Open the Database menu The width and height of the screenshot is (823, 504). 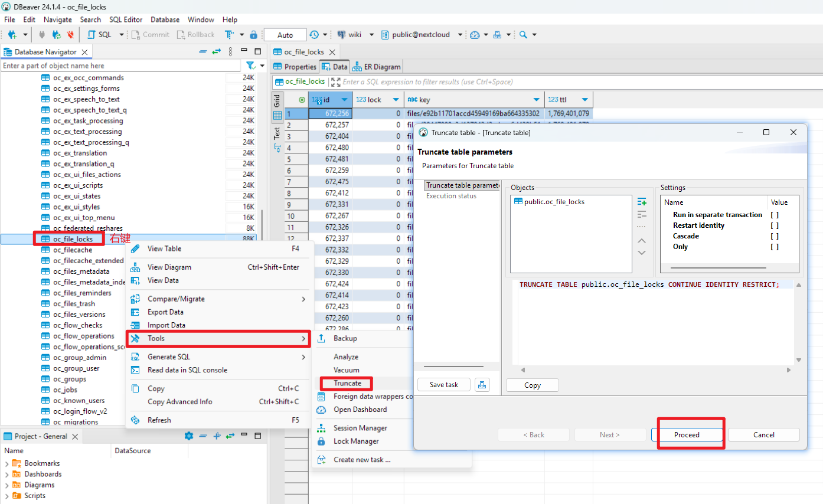[165, 19]
